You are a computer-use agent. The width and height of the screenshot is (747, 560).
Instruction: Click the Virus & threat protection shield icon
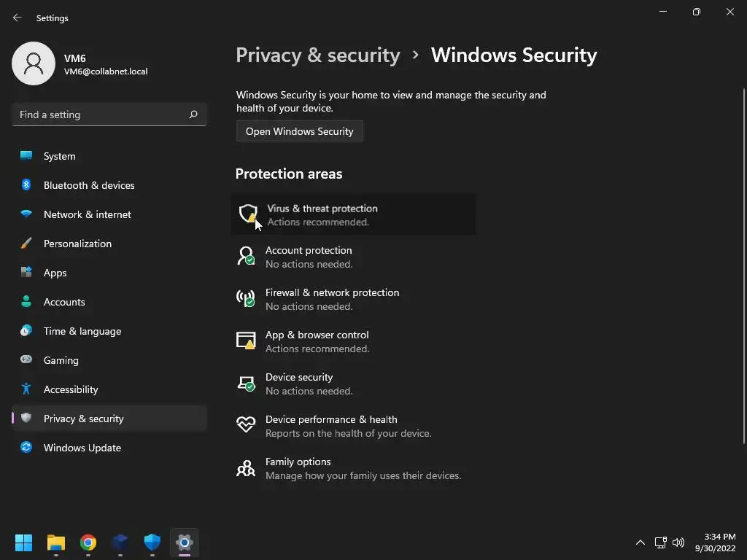click(248, 214)
